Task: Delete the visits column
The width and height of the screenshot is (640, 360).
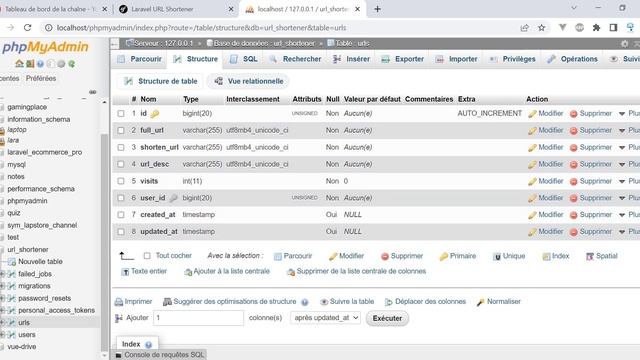Action: click(x=591, y=181)
